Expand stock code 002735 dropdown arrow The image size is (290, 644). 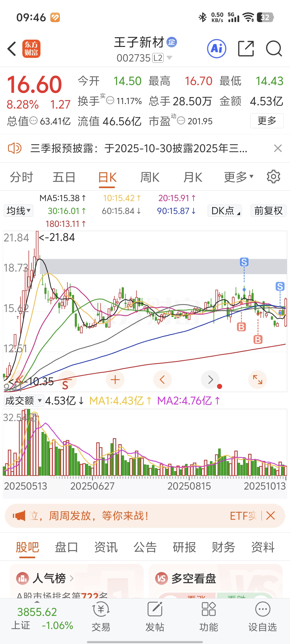(x=169, y=58)
